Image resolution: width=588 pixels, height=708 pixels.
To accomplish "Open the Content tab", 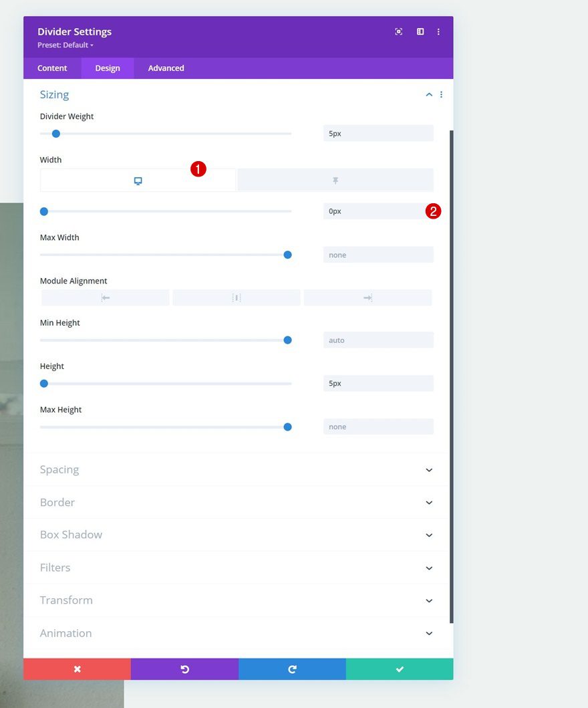I will pyautogui.click(x=52, y=68).
